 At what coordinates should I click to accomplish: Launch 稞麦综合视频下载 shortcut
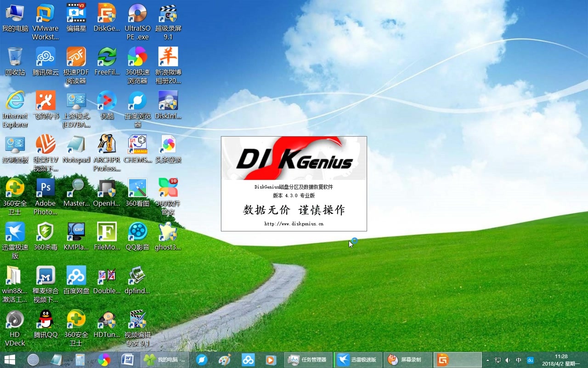(45, 284)
